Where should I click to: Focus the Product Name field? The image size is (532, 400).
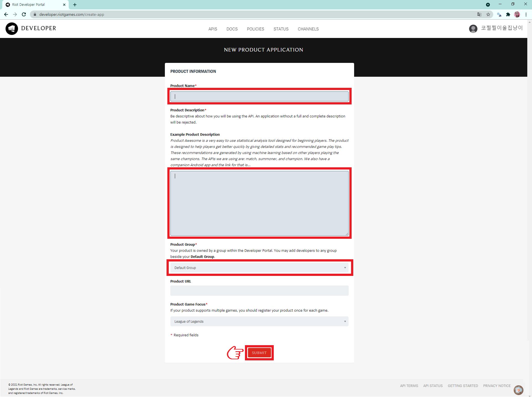point(259,96)
